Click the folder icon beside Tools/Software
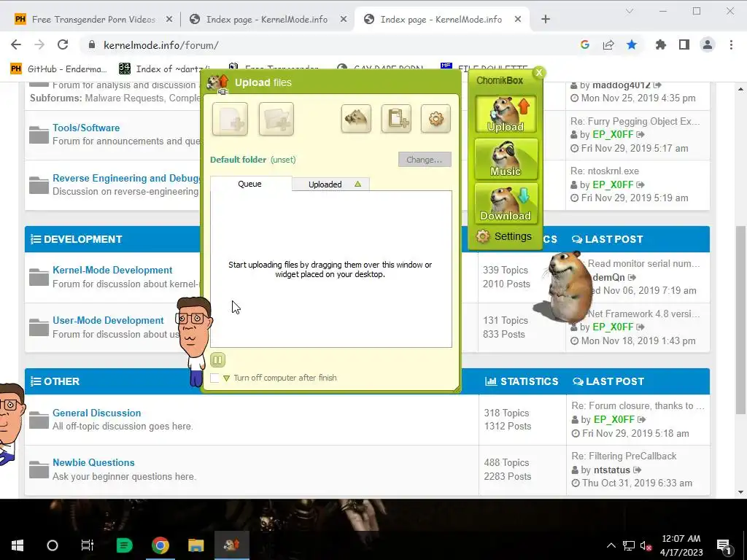Viewport: 747px width, 560px height. (39, 135)
